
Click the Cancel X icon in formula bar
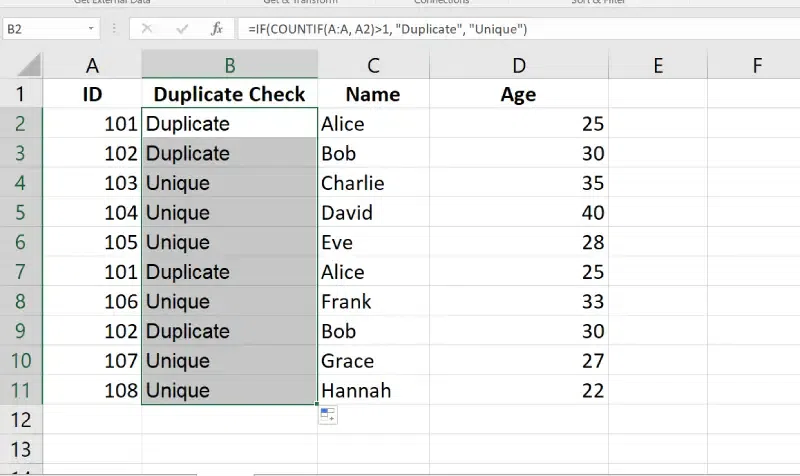tap(147, 29)
